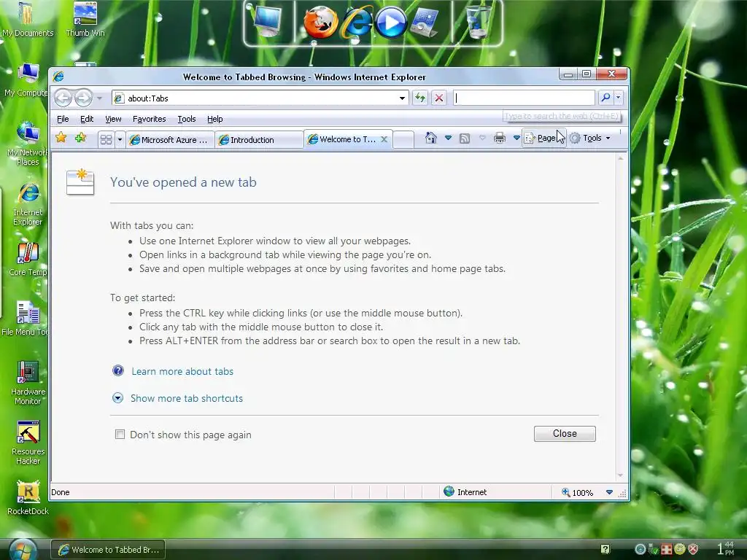Click the blank New Tab button
The height and width of the screenshot is (560, 747).
[403, 139]
